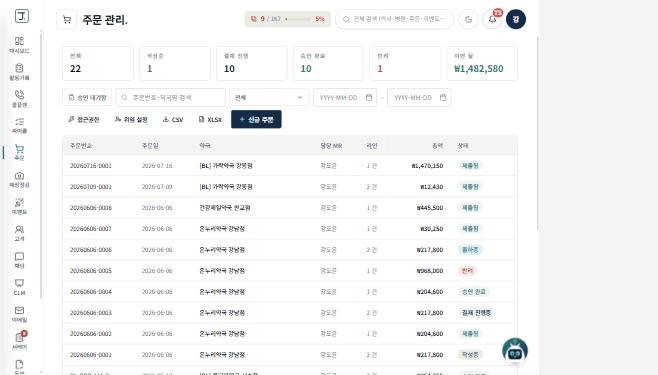Open the 고객 people sidebar icon
The width and height of the screenshot is (658, 375).
19,233
